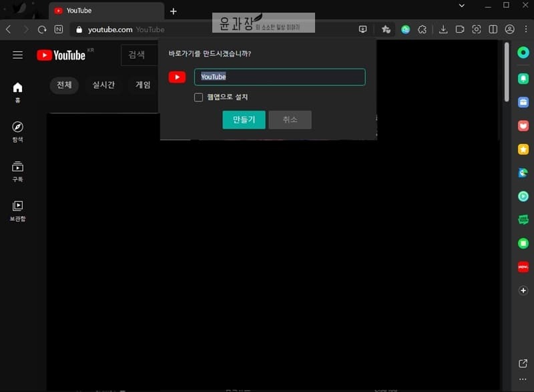Screen dimensions: 534x392
Task: Click the install shortcut monitor icon in address bar
Action: tap(363, 29)
